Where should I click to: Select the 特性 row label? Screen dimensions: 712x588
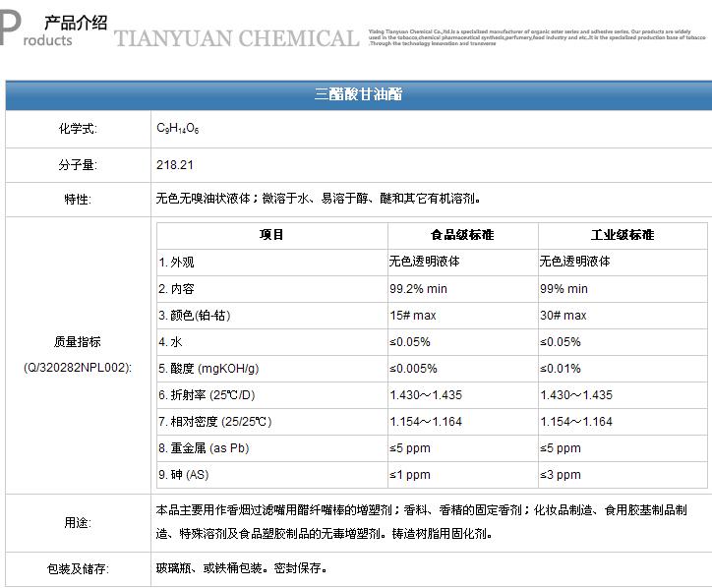[x=78, y=200]
